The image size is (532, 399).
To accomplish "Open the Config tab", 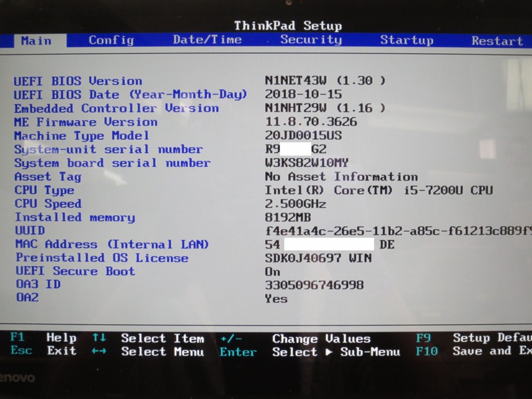I will (x=111, y=40).
